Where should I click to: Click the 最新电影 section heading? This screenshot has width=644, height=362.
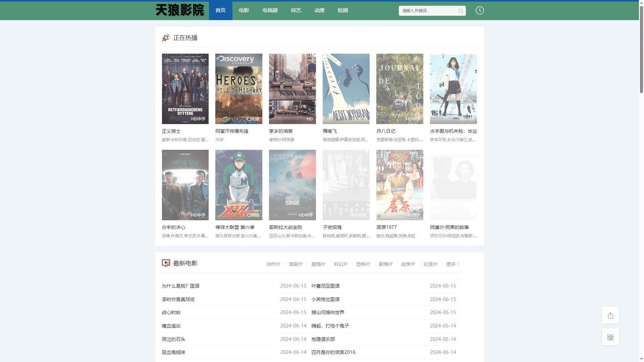click(185, 263)
